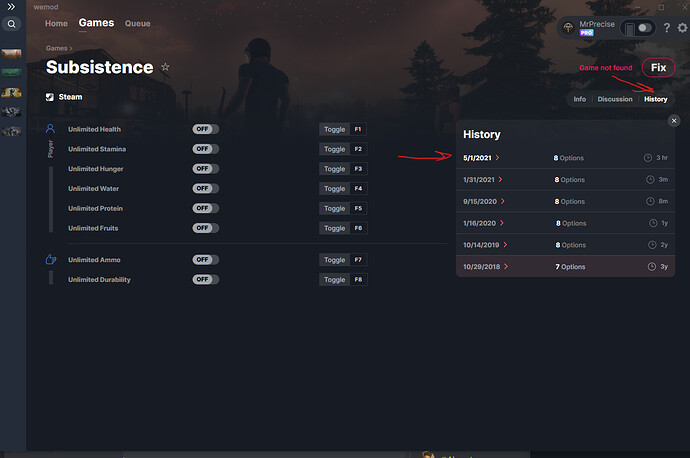The width and height of the screenshot is (690, 458).
Task: Flip the phone remote toggle by profile
Action: [637, 28]
